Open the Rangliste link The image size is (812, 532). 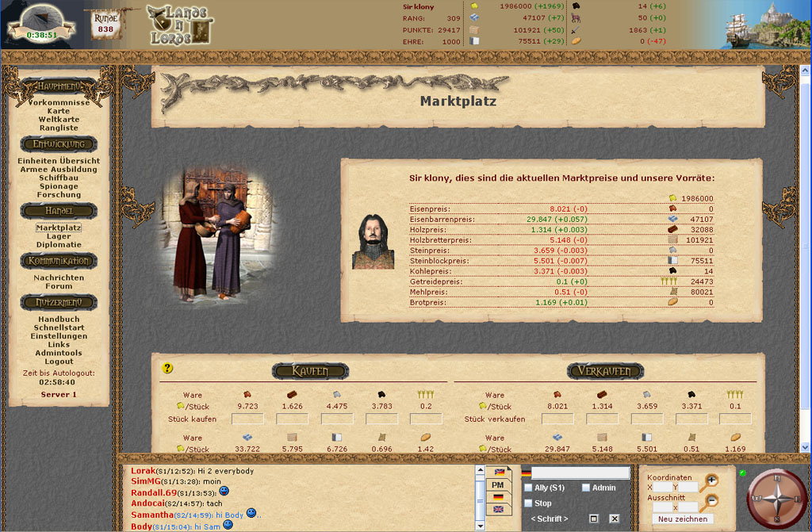59,128
